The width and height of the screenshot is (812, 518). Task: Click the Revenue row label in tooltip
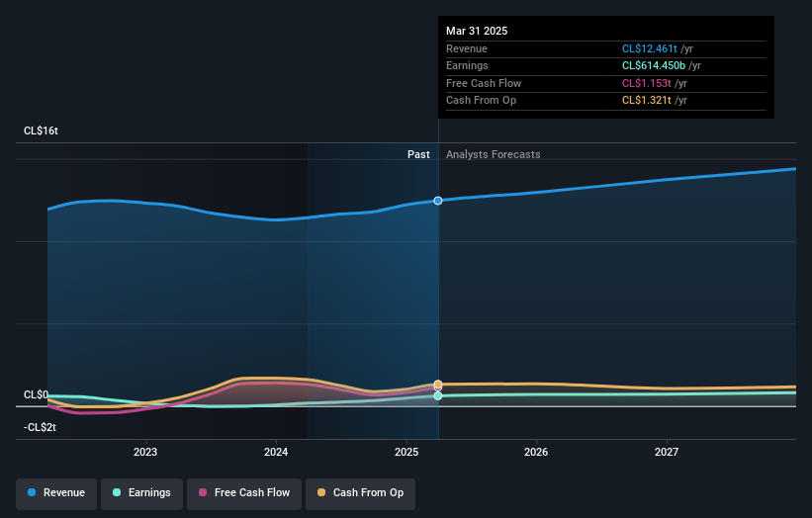point(467,48)
